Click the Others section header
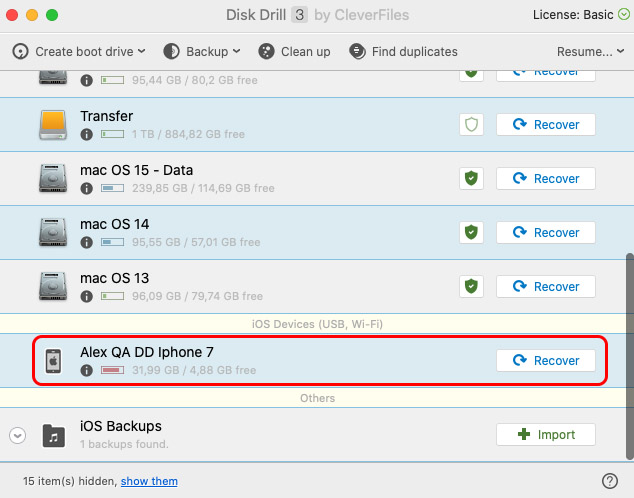The height and width of the screenshot is (498, 634). click(317, 398)
